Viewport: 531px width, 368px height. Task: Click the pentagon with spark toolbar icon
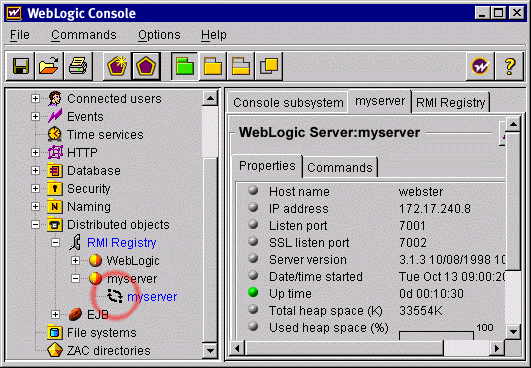[x=117, y=66]
